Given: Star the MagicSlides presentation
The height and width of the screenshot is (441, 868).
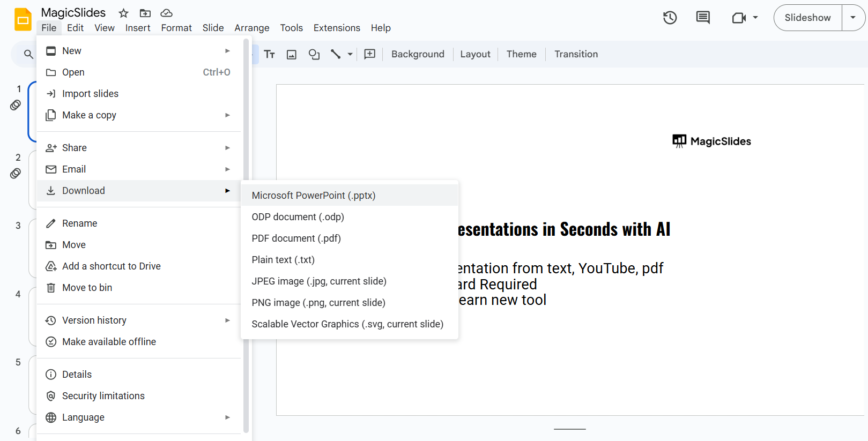Looking at the screenshot, I should point(123,13).
